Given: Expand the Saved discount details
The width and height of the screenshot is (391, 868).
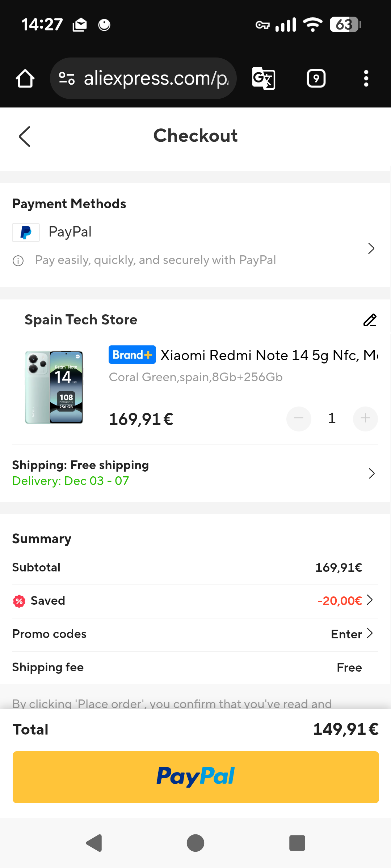Looking at the screenshot, I should [370, 600].
